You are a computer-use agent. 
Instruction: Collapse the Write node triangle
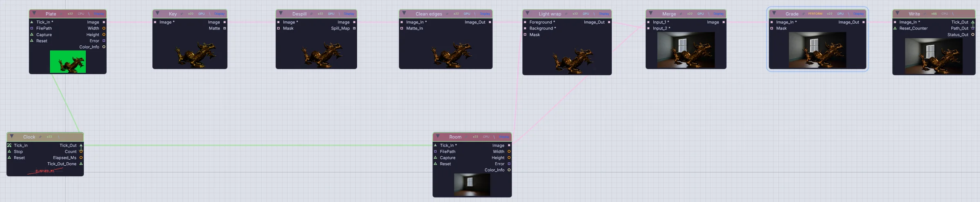(x=897, y=13)
